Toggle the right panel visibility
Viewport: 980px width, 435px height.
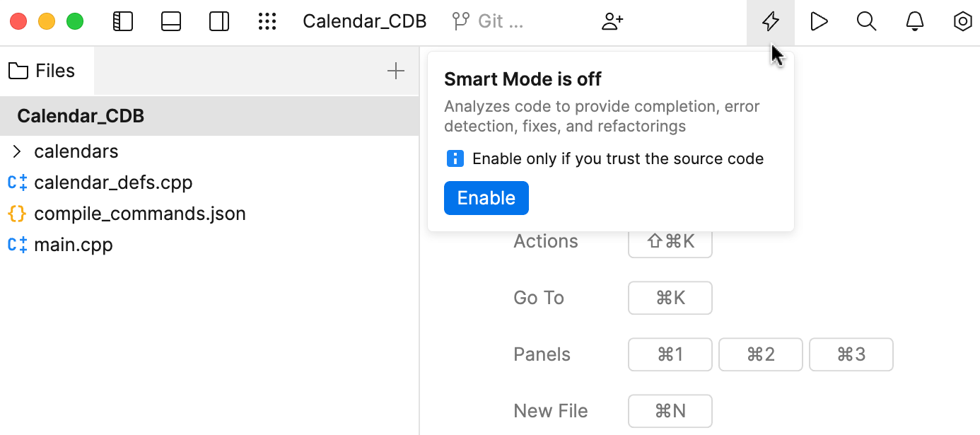click(219, 21)
